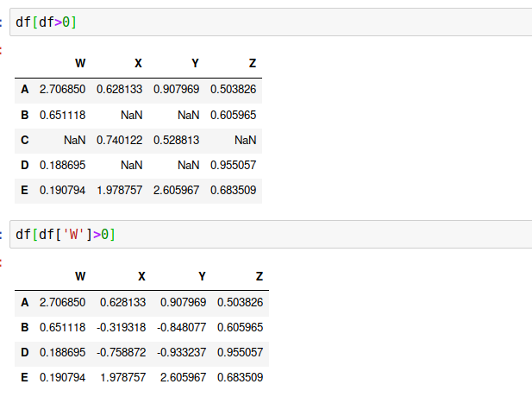Click value -0.319318 in row B
Image resolution: width=532 pixels, height=403 pixels.
point(121,327)
